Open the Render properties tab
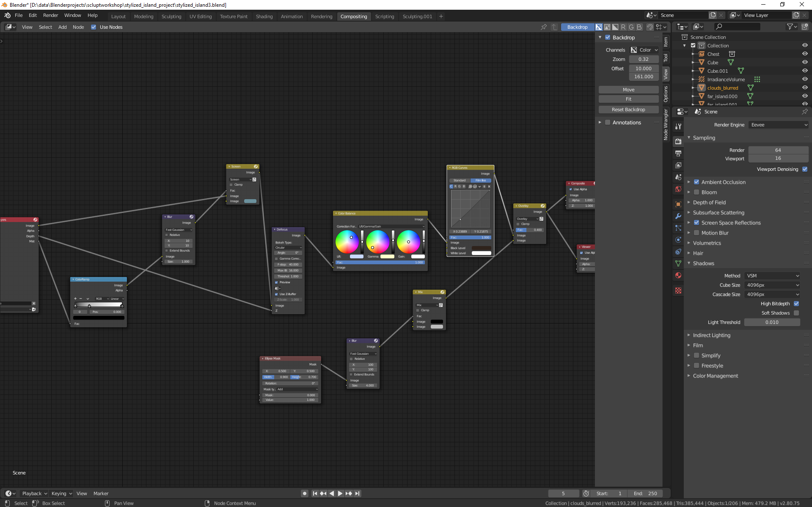 pos(678,142)
